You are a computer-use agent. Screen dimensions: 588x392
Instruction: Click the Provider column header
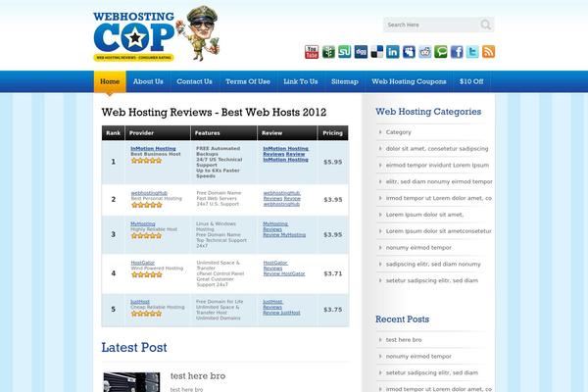(x=158, y=133)
